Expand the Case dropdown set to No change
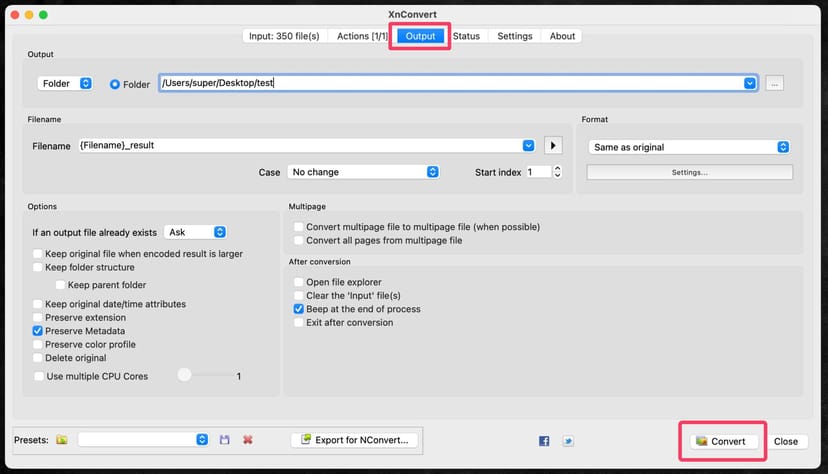828x474 pixels. pyautogui.click(x=363, y=172)
